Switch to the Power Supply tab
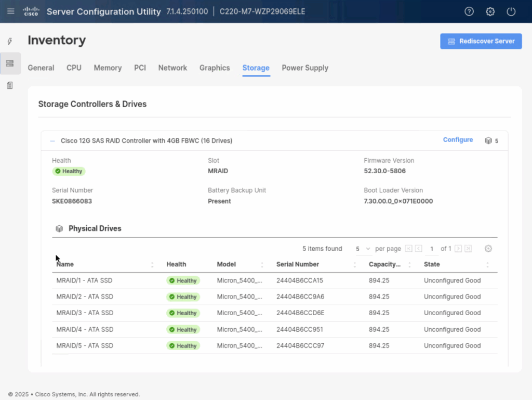532x400 pixels. (305, 68)
